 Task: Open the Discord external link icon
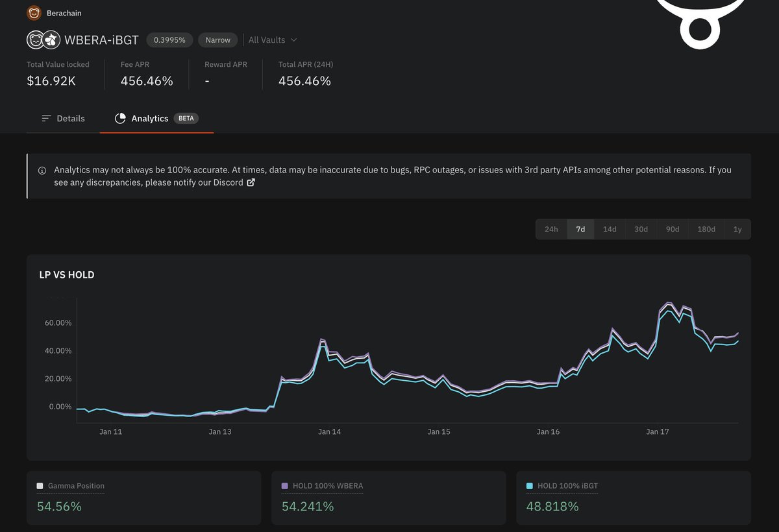(251, 182)
